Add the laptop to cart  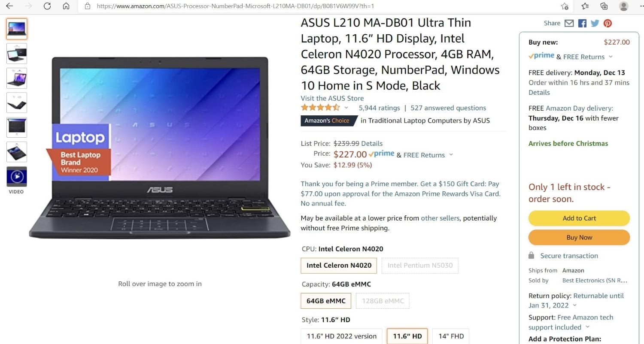(579, 218)
